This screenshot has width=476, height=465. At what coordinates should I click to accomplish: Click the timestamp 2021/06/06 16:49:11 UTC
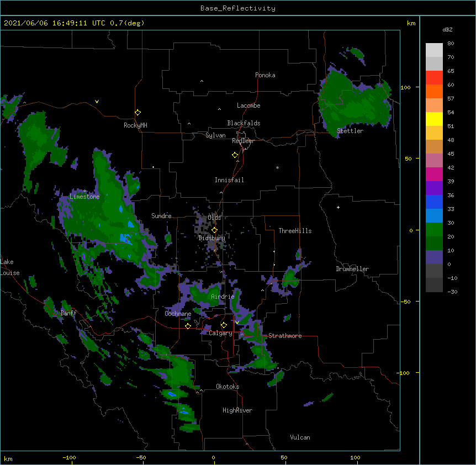55,23
